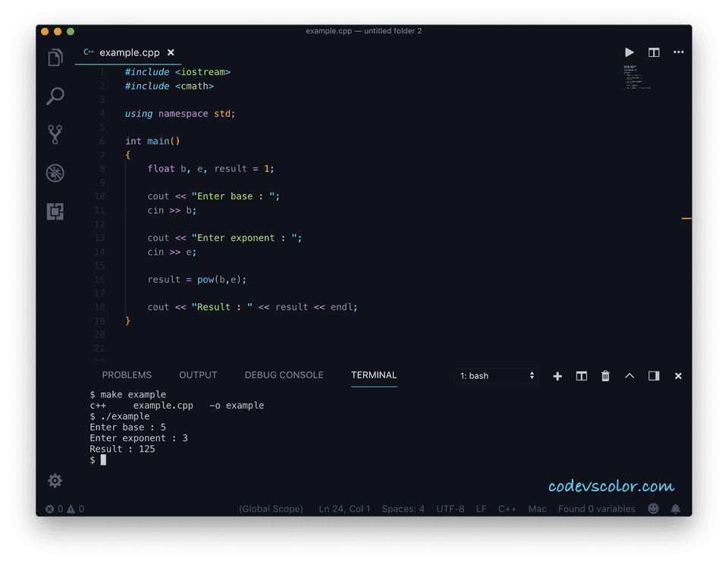Screen dimensions: 728x564
Task: Open the Search view
Action: tap(55, 96)
